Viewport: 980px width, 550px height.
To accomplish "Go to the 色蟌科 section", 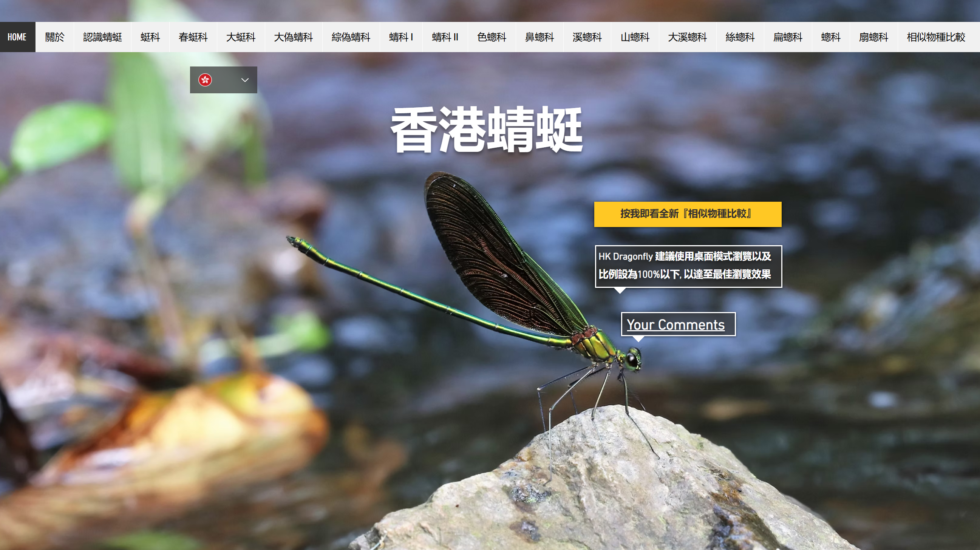I will tap(492, 37).
